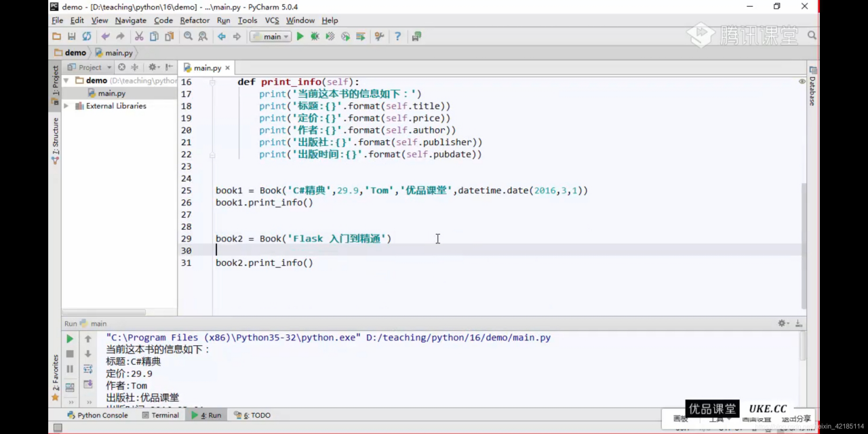Toggle the 1: Project side tab
This screenshot has width=868, height=434.
tap(55, 87)
